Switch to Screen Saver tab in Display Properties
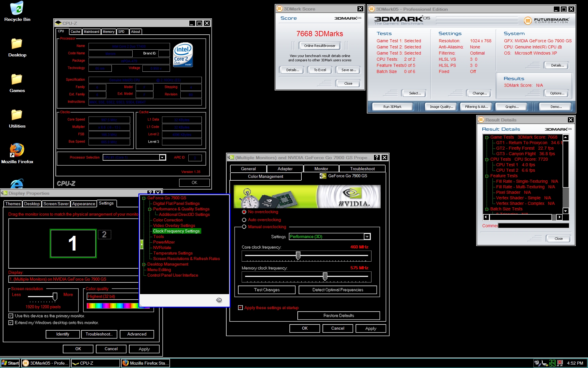This screenshot has width=588, height=368. coord(56,204)
